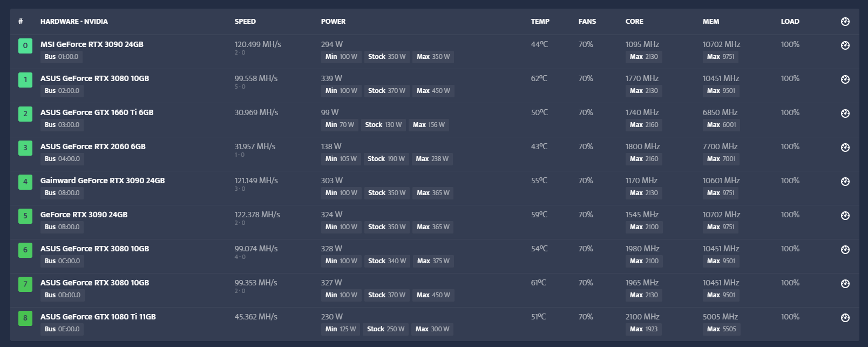Click Max 2160 core tag for GTX 1660 Ti
The width and height of the screenshot is (868, 347).
pyautogui.click(x=644, y=125)
